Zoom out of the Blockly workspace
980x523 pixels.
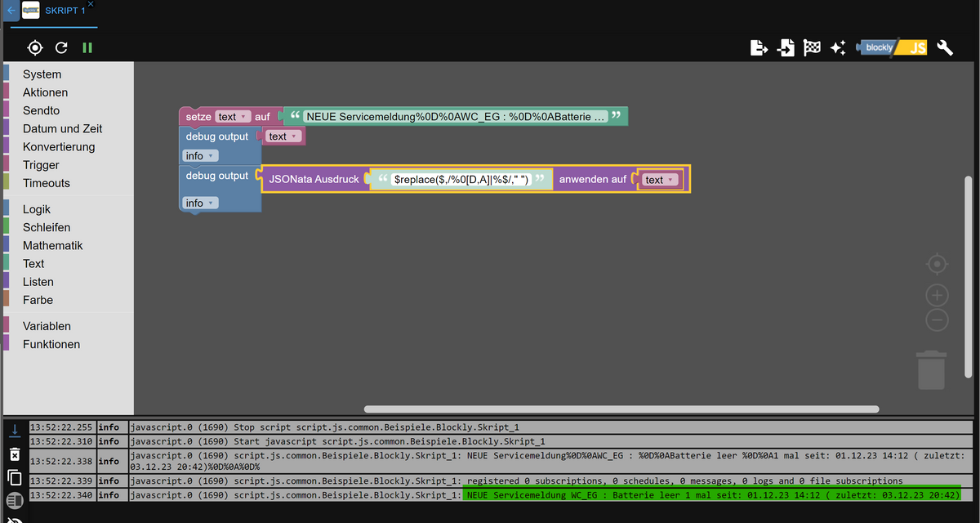(x=937, y=320)
